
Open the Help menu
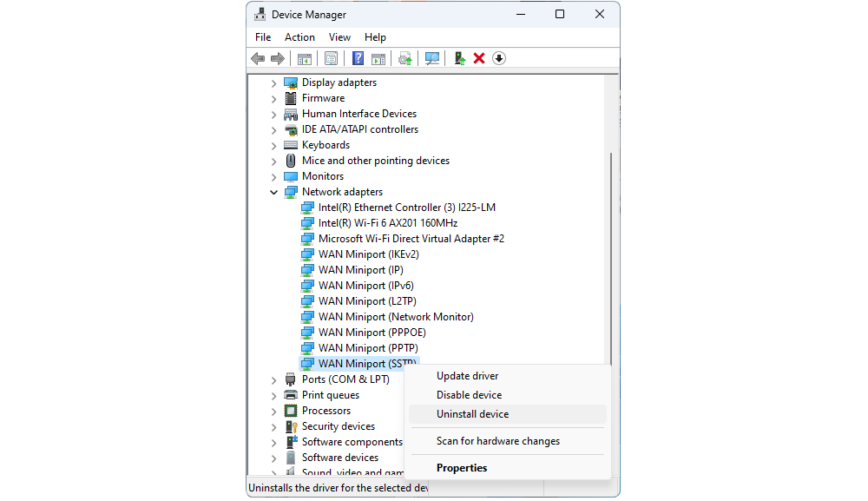pos(375,37)
